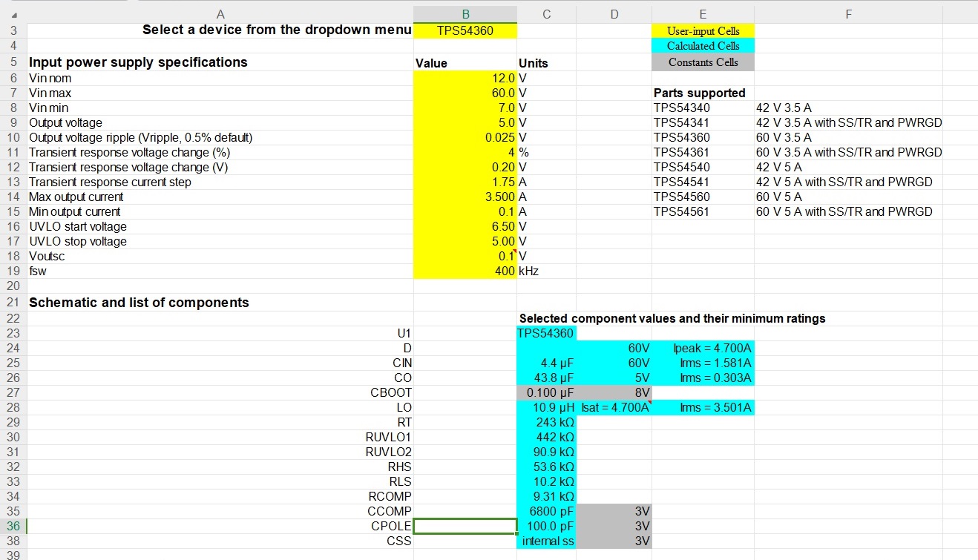Click the RUVLO2 value 90.9 kΩ
Viewport: 978px width, 560px height.
click(x=547, y=452)
